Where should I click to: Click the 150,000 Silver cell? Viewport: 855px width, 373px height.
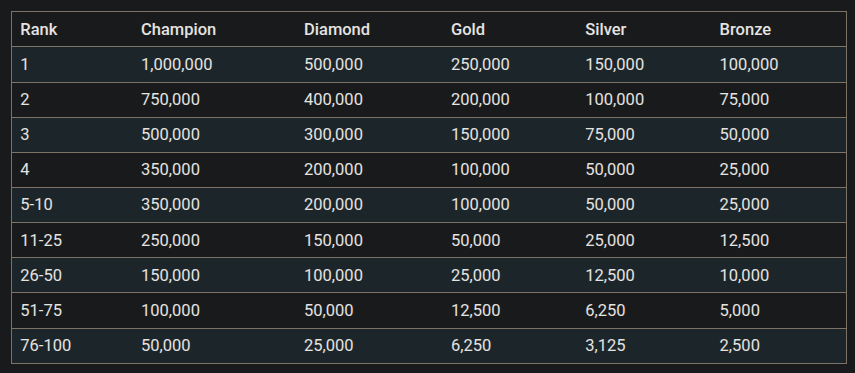tap(615, 64)
